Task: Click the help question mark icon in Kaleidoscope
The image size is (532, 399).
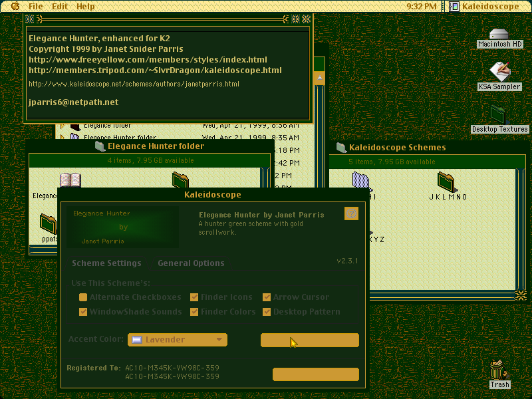Action: pos(351,213)
